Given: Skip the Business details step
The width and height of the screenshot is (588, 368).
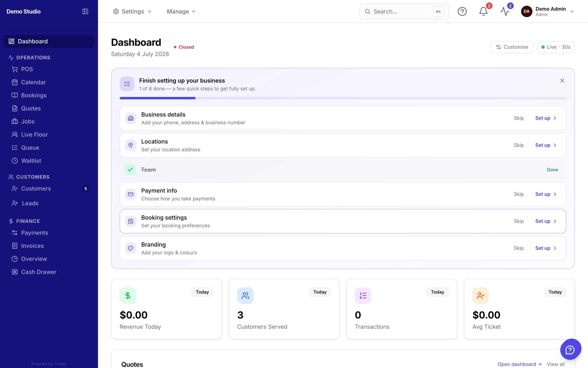Looking at the screenshot, I should pos(519,118).
